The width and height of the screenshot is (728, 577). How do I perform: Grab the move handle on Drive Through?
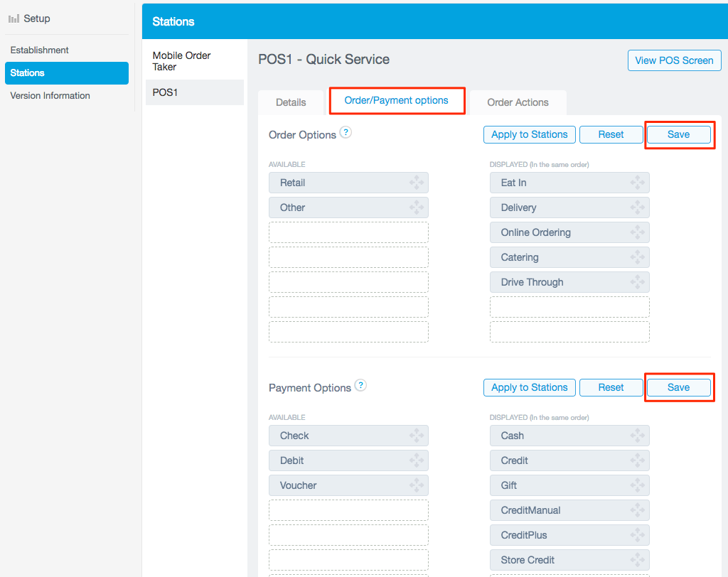[637, 282]
